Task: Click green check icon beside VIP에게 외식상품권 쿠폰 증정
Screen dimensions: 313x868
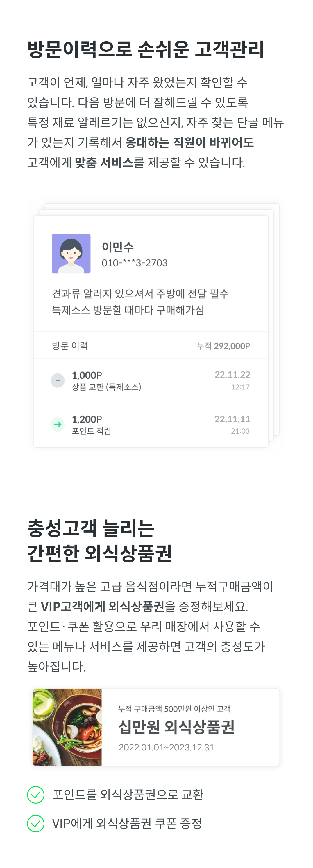Action: [x=36, y=823]
